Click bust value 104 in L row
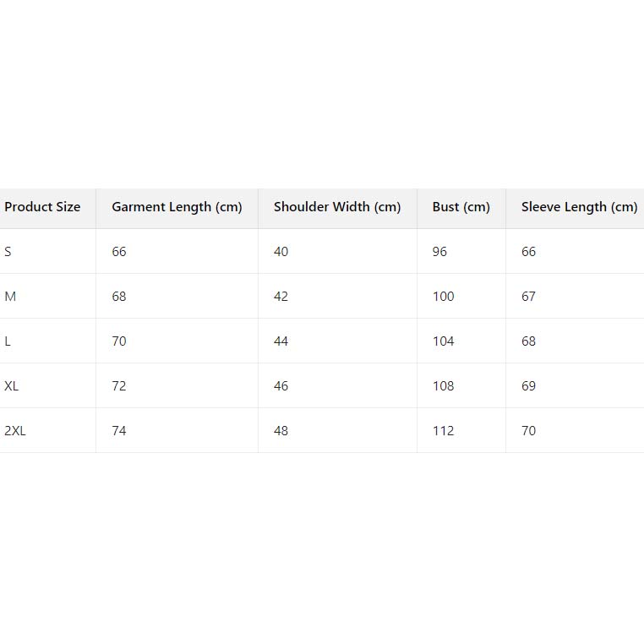Screen dimensions: 644x644 pos(443,341)
